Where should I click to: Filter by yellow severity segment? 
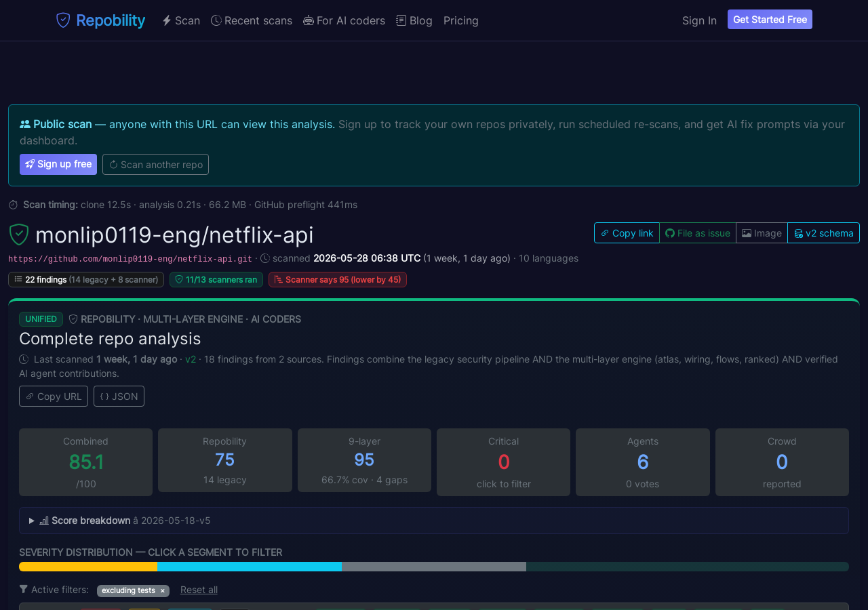(88, 567)
